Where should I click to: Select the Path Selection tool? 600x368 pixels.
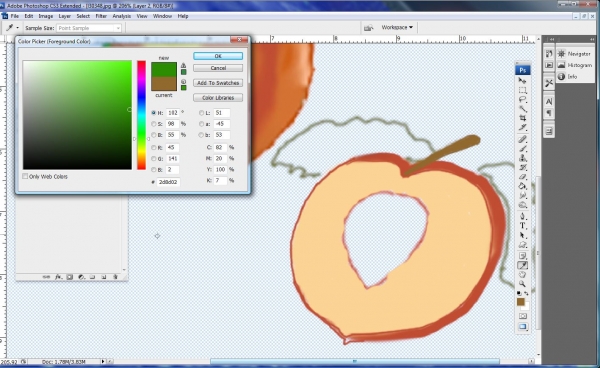522,235
